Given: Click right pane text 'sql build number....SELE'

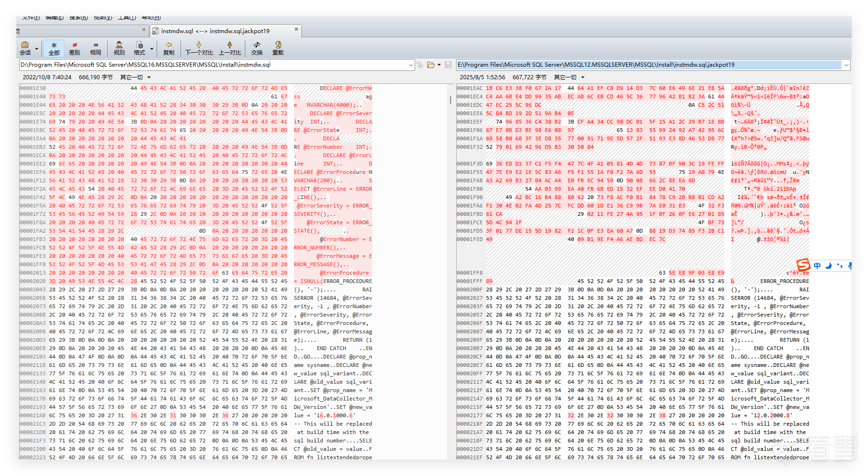Looking at the screenshot, I should pos(770,441).
